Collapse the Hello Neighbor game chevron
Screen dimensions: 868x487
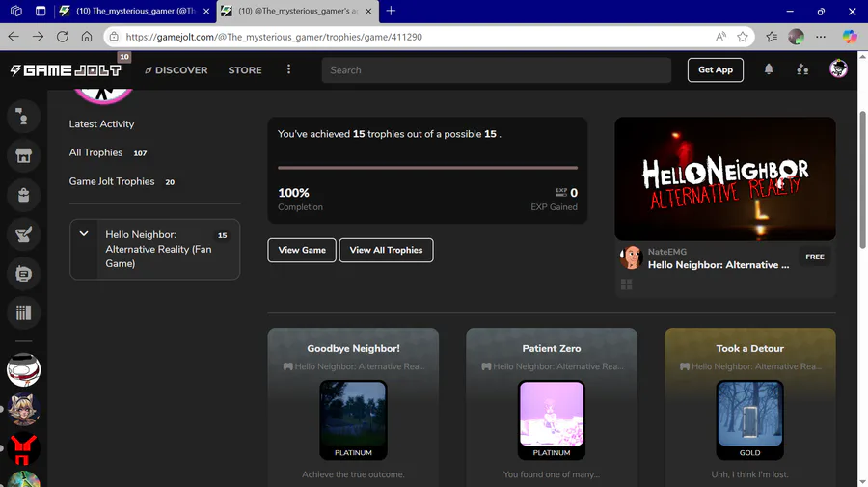point(84,234)
